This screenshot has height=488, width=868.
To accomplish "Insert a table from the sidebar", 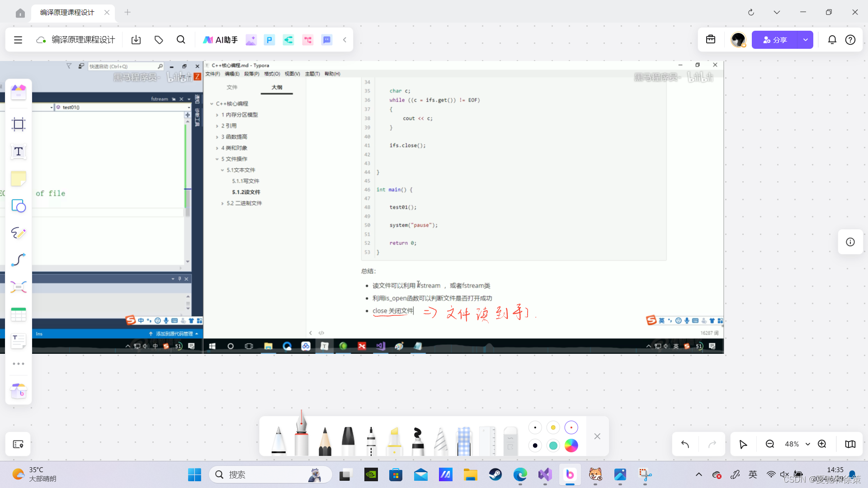I will pos(19,314).
